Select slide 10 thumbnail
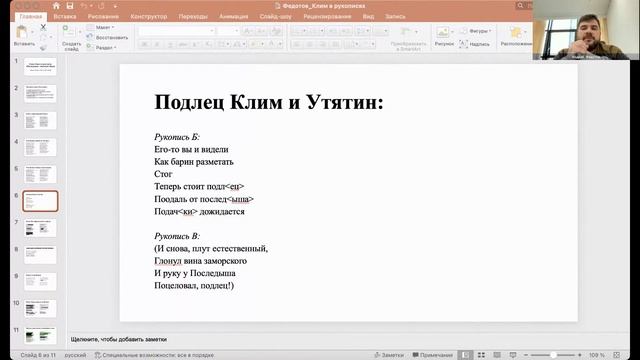This screenshot has width=640, height=360. (x=40, y=309)
